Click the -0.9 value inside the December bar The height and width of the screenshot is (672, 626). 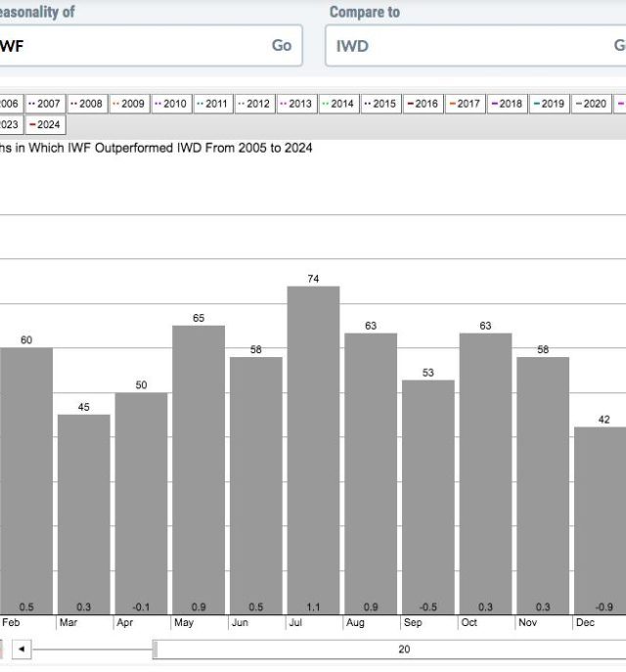coord(604,606)
